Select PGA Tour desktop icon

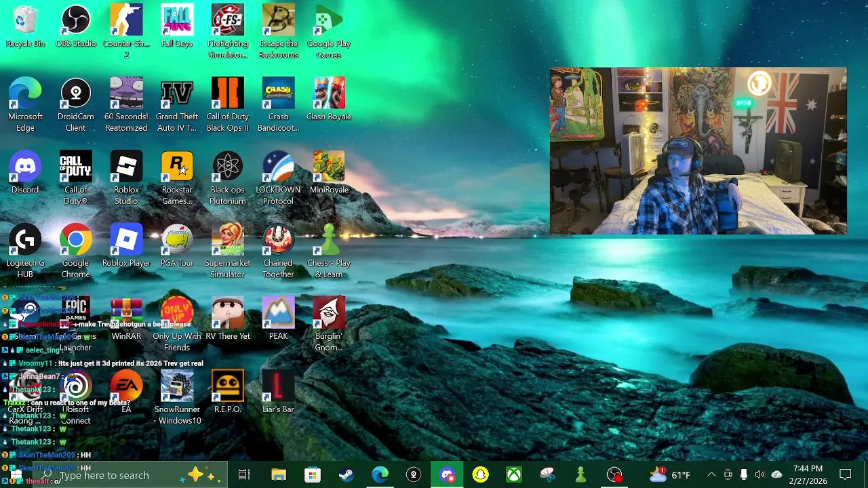click(177, 246)
